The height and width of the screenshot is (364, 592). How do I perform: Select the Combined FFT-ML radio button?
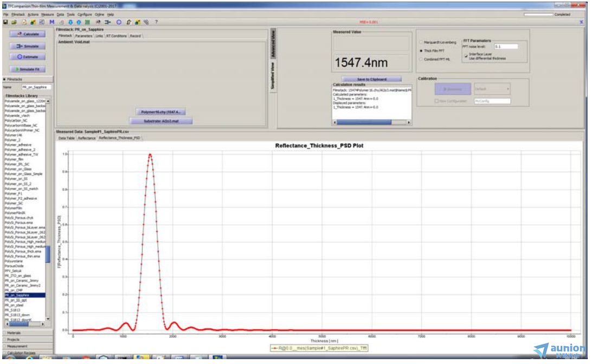click(421, 59)
